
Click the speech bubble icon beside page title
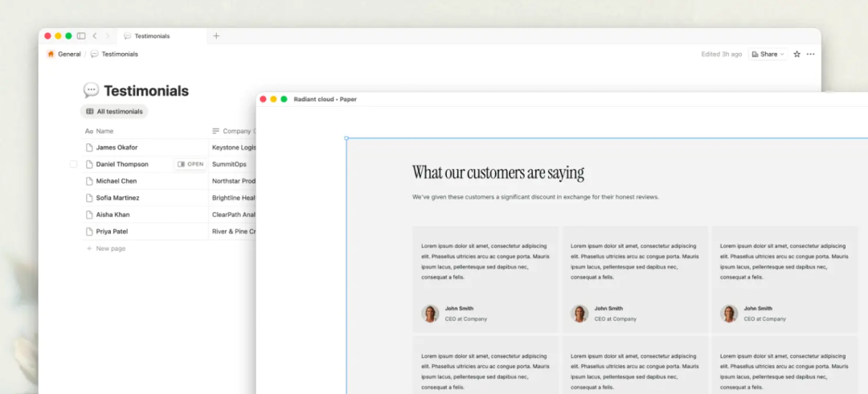click(91, 91)
